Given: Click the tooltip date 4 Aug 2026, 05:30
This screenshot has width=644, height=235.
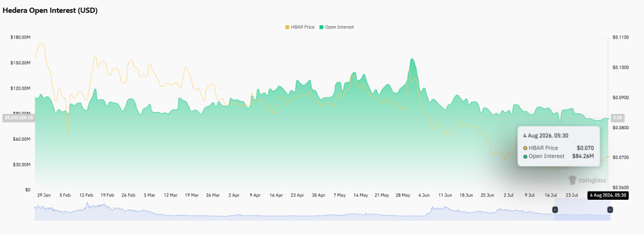Looking at the screenshot, I should click(x=546, y=136).
